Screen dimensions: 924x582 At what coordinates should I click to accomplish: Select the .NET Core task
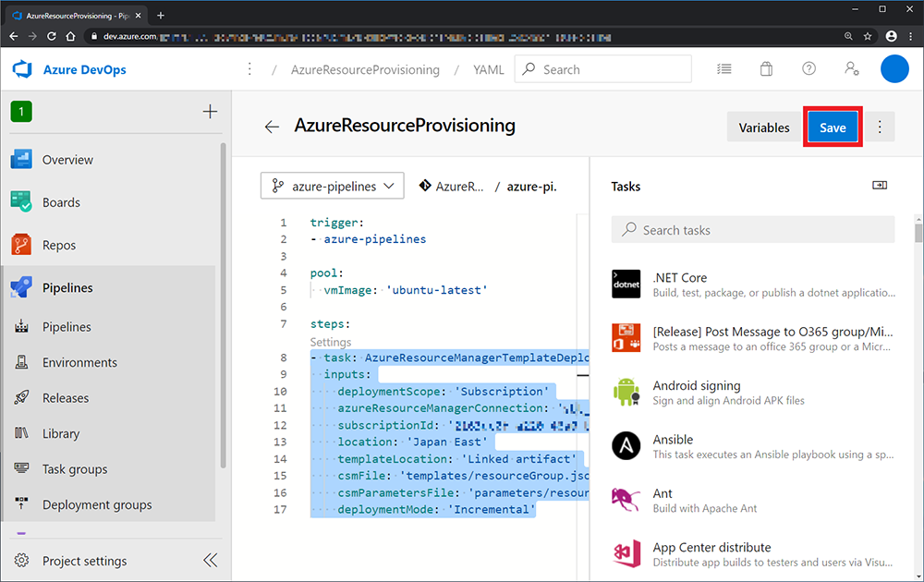tap(752, 284)
